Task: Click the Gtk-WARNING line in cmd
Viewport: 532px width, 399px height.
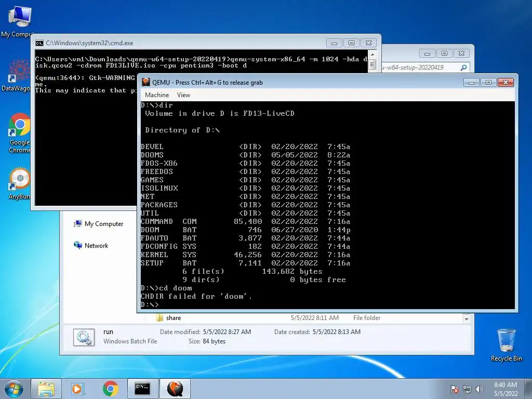Action: coord(85,78)
